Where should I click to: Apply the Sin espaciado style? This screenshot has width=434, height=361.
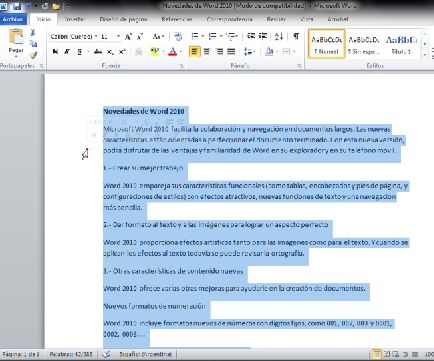(364, 44)
